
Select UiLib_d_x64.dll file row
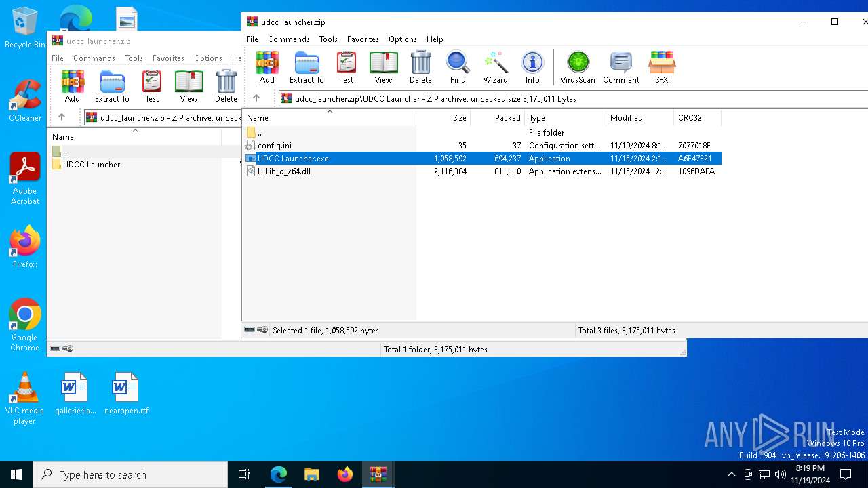(481, 171)
